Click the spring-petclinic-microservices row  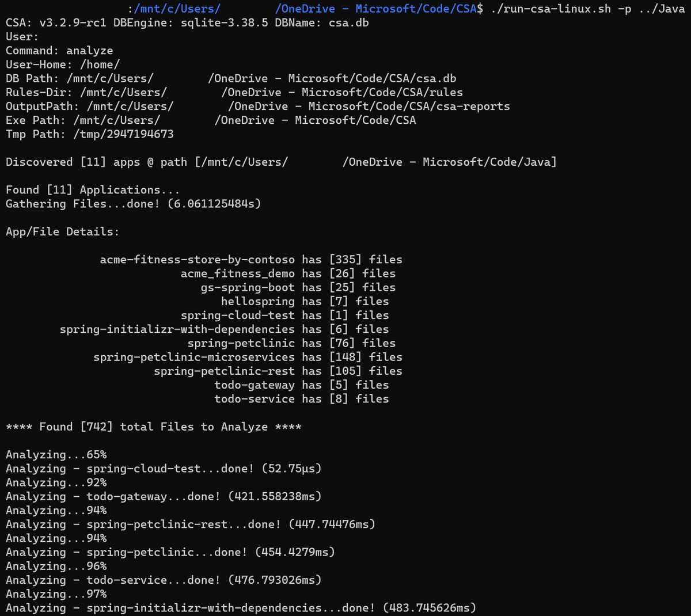[248, 357]
